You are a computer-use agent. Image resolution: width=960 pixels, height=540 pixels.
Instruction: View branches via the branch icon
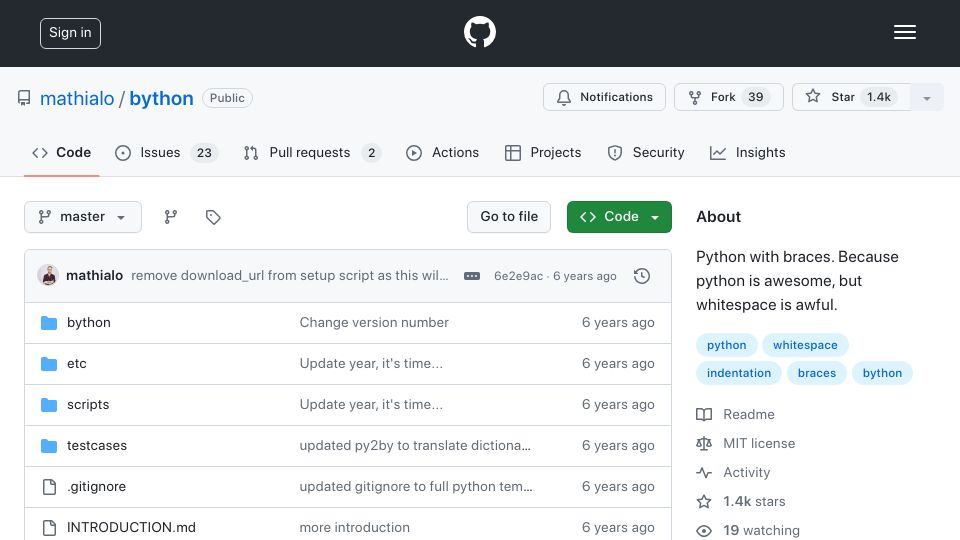click(x=171, y=217)
